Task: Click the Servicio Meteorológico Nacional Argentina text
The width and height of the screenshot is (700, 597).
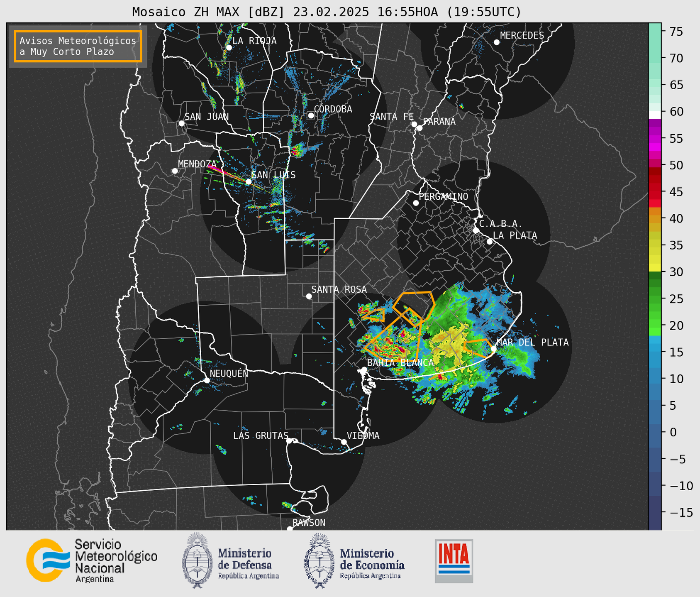Action: (x=116, y=561)
